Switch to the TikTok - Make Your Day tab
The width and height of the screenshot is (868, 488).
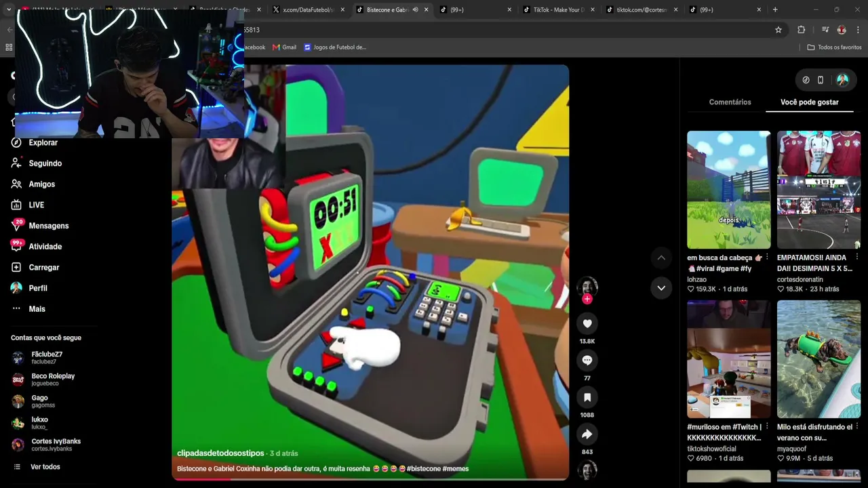pos(560,9)
